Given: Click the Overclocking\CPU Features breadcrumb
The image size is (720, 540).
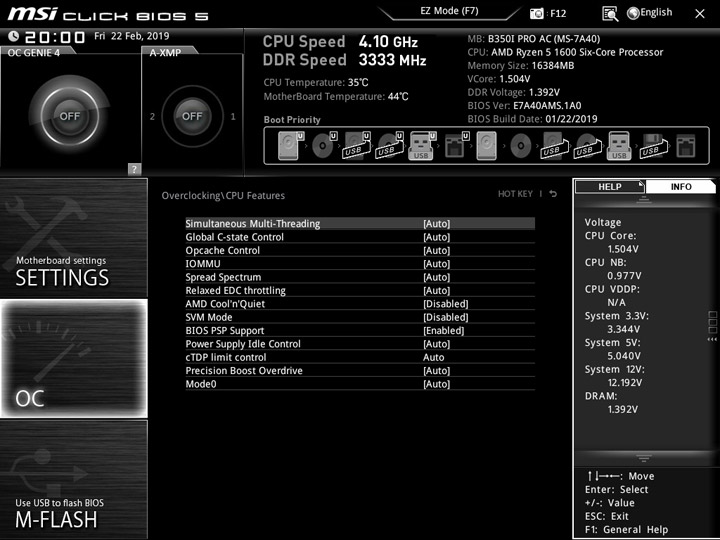Looking at the screenshot, I should pyautogui.click(x=223, y=196).
